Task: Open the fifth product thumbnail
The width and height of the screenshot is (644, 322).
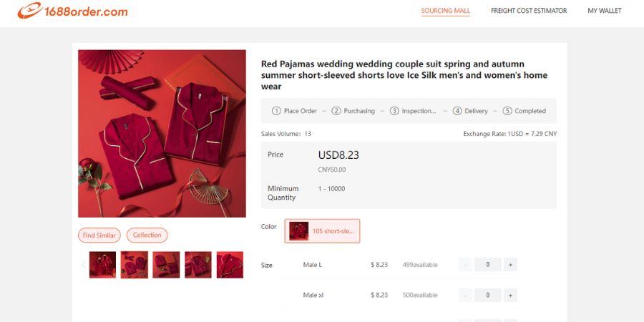Action: [x=230, y=265]
